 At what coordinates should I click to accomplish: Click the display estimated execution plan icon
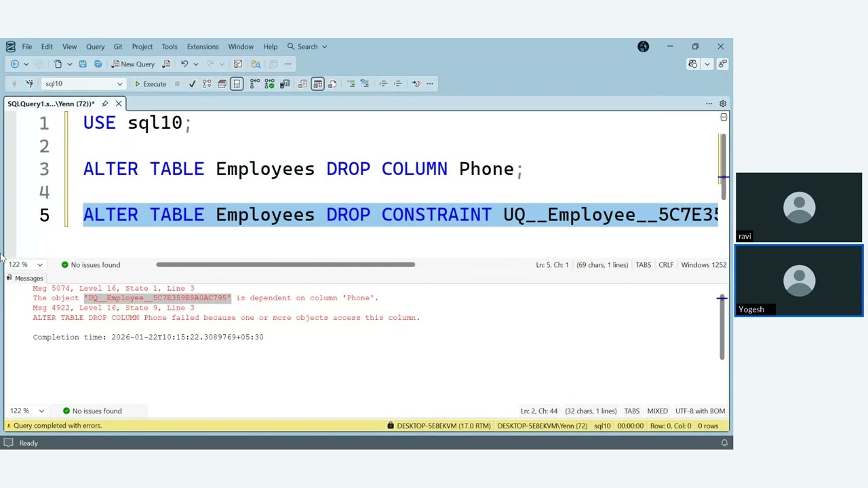(x=207, y=83)
